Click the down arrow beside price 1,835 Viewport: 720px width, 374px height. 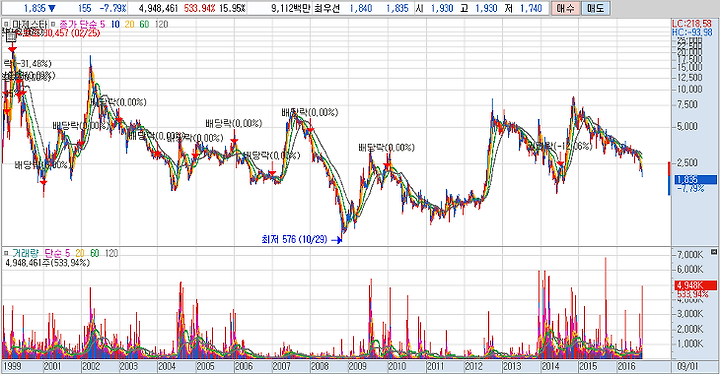pos(51,8)
